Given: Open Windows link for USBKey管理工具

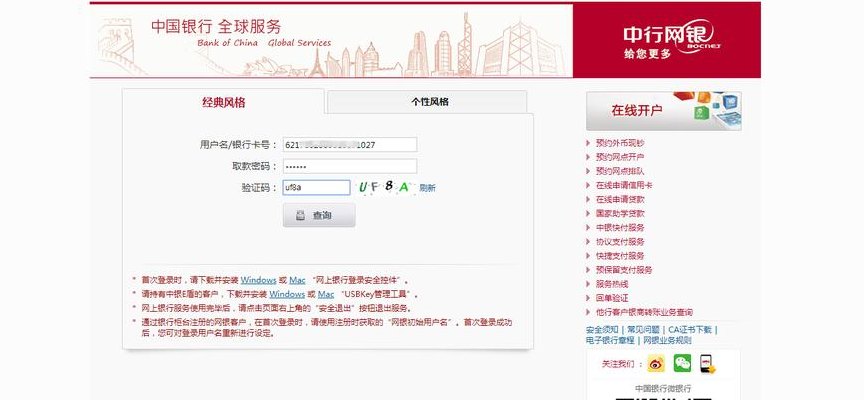Looking at the screenshot, I should (287, 295).
